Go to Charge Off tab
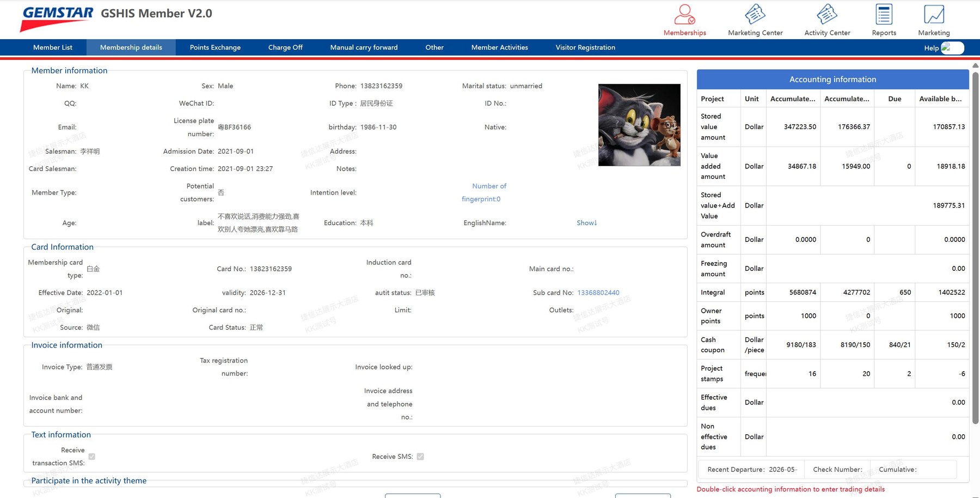This screenshot has height=498, width=980. [285, 47]
